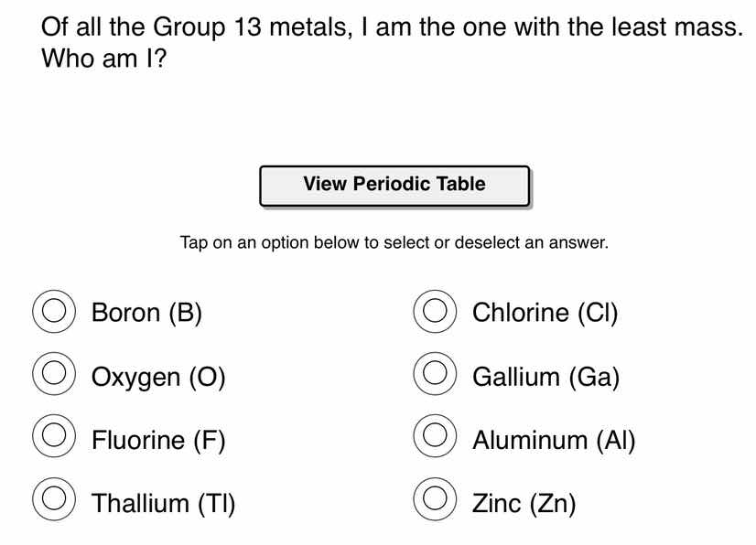Viewport: 756px width, 545px height.
Task: Select the Chlorine (Cl) answer option
Action: click(x=434, y=312)
